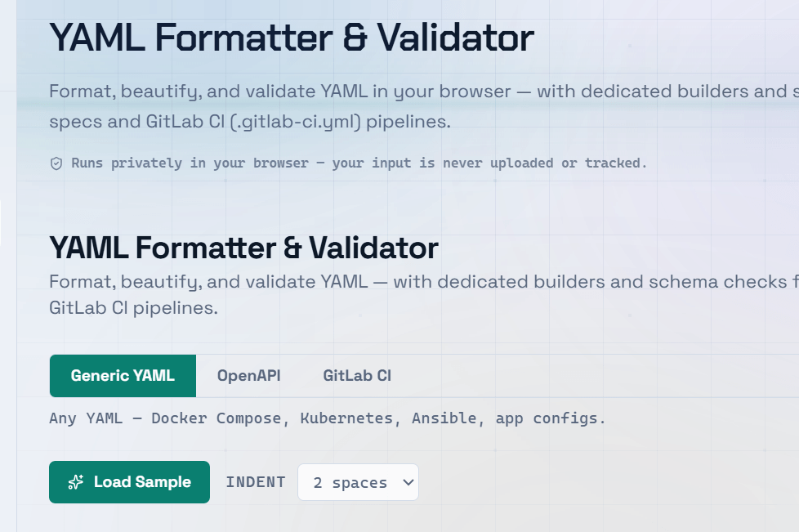This screenshot has width=799, height=532.
Task: Open the indent 2 spaces dropdown
Action: [358, 482]
